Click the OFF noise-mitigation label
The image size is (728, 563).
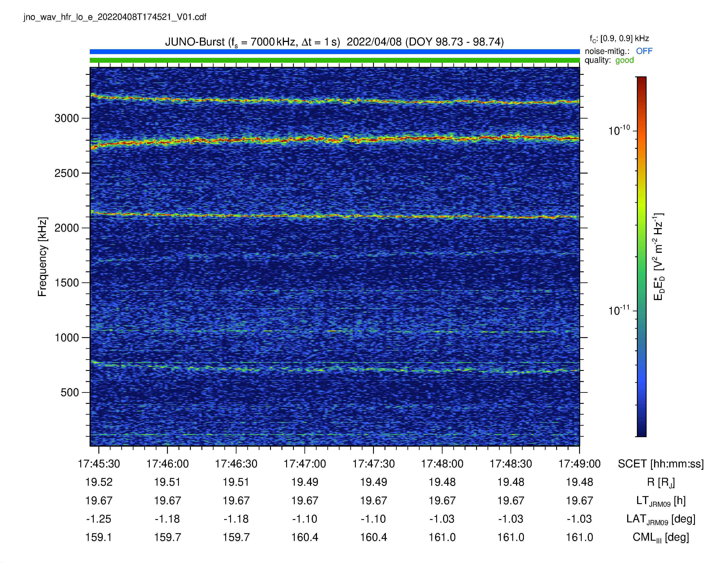coord(644,51)
